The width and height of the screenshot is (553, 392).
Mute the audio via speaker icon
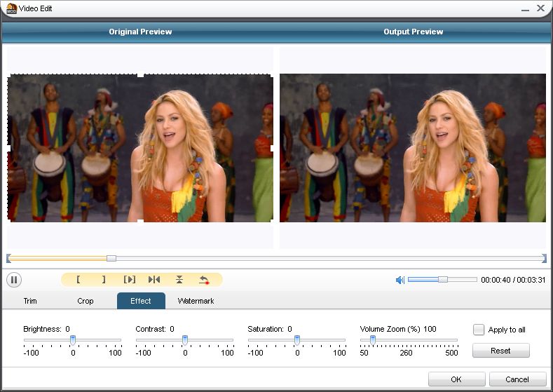point(400,280)
